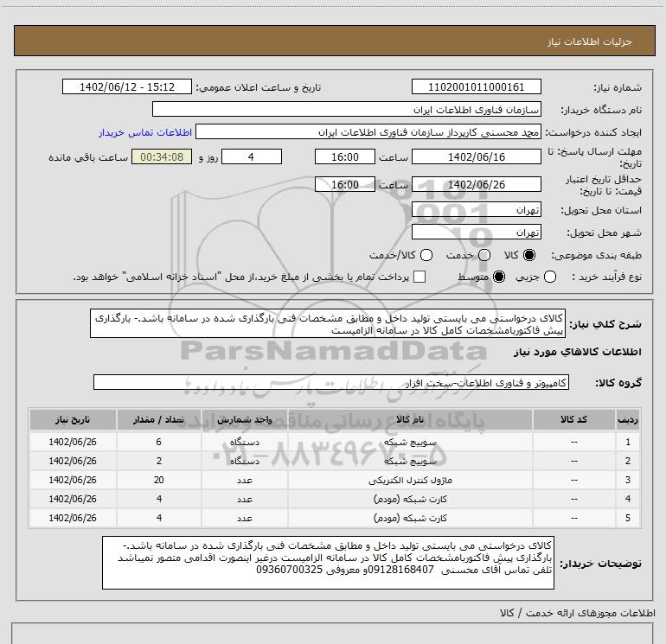Image resolution: width=666 pixels, height=644 pixels.
Task: Click کارت شبکه (مودم) in row 4
Action: (x=410, y=500)
